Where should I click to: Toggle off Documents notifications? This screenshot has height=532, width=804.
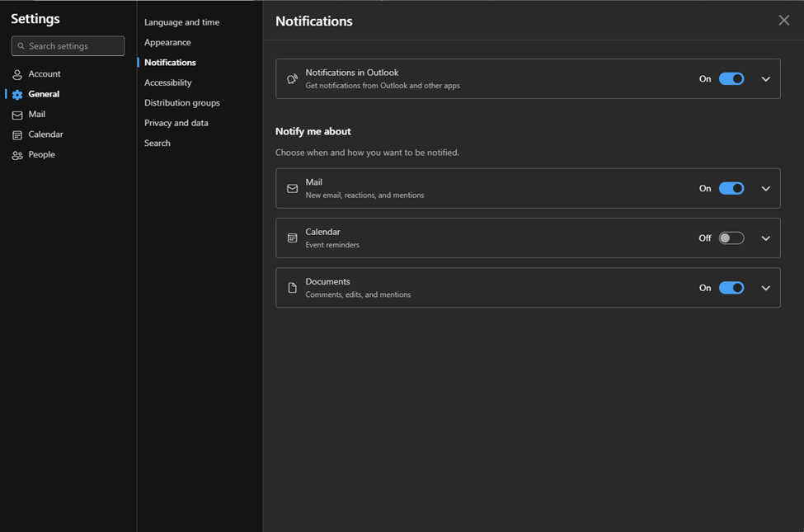pos(731,287)
